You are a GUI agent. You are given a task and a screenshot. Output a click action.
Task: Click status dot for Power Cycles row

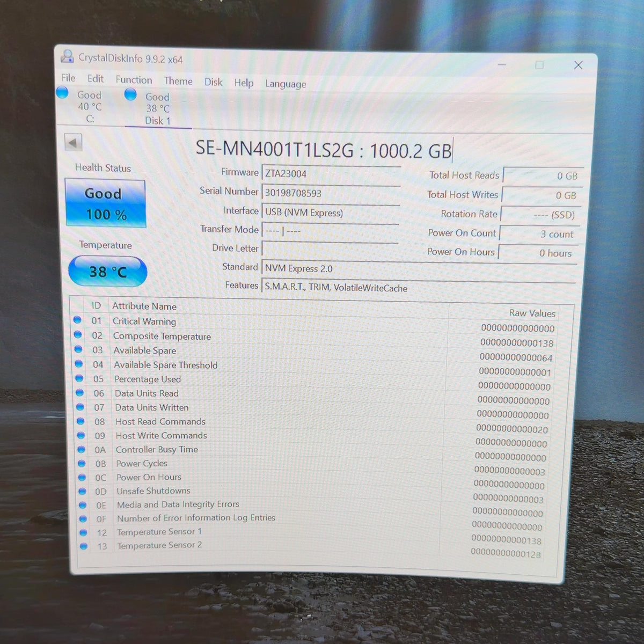82,463
